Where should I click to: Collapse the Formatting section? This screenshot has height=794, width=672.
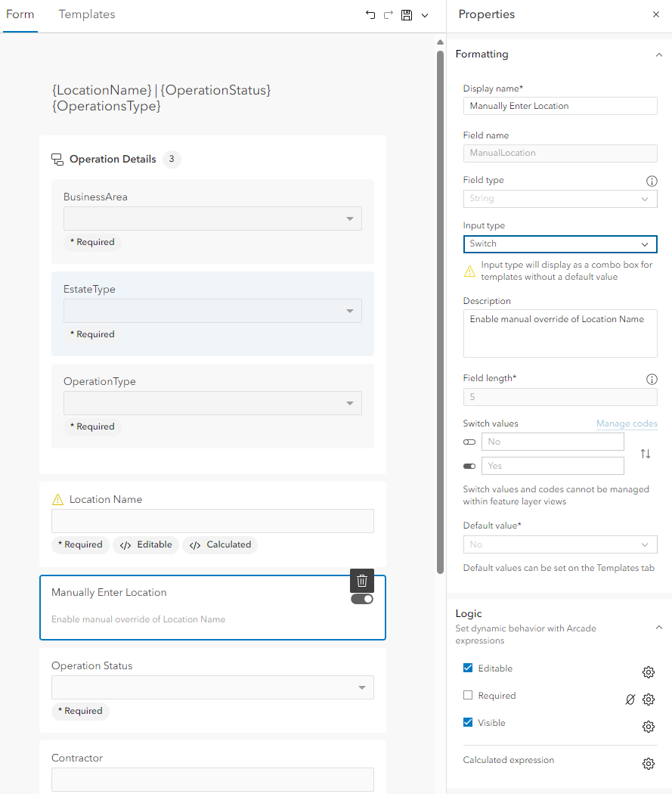click(658, 54)
